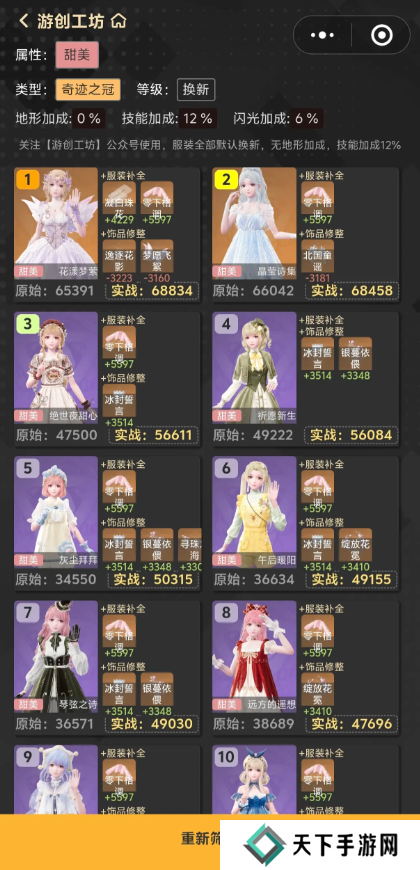Image resolution: width=420 pixels, height=870 pixels.
Task: Toggle the 甜美 attribute tag filter
Action: point(77,55)
